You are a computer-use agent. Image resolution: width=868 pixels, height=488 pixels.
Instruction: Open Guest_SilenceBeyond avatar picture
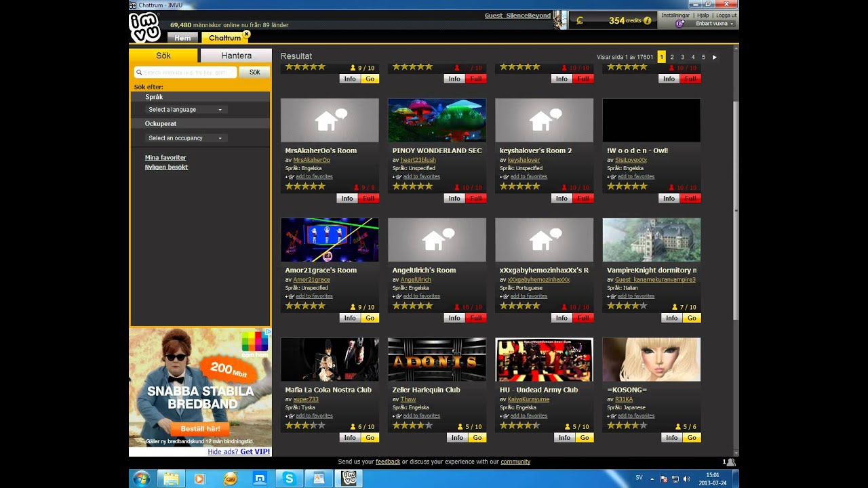click(x=559, y=20)
